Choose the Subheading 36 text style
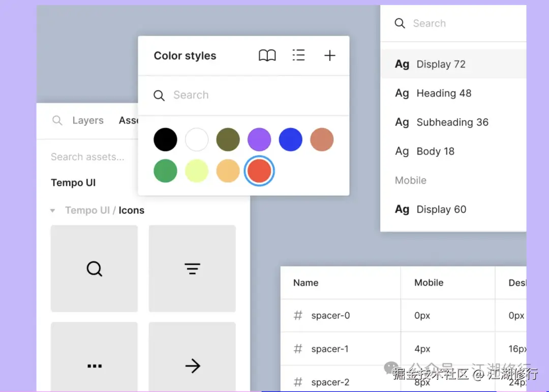This screenshot has height=392, width=549. click(x=453, y=122)
